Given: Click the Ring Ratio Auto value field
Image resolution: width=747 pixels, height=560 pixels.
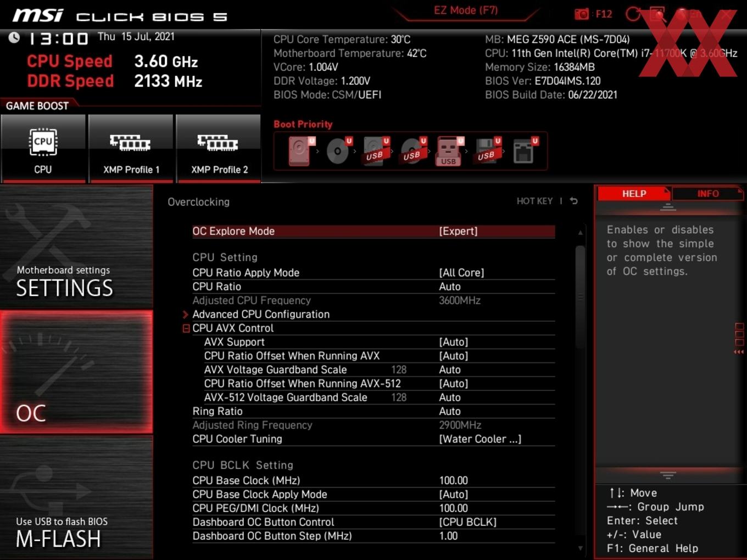Looking at the screenshot, I should (x=450, y=411).
